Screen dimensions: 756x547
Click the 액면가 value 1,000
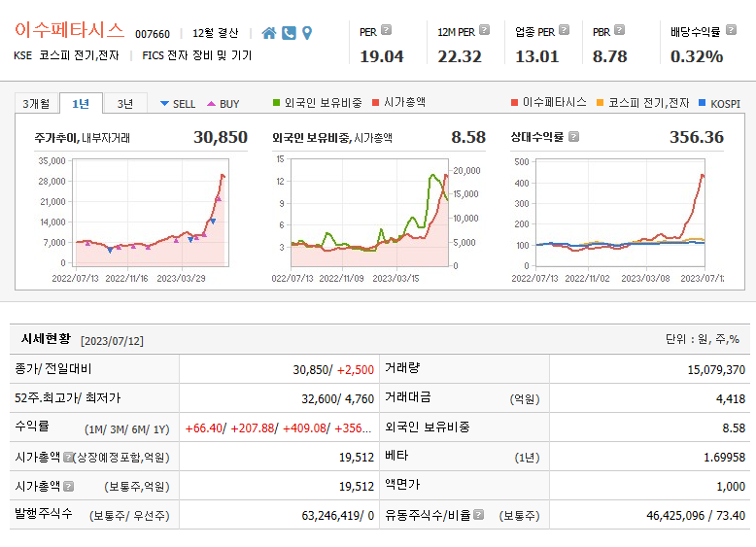point(731,486)
